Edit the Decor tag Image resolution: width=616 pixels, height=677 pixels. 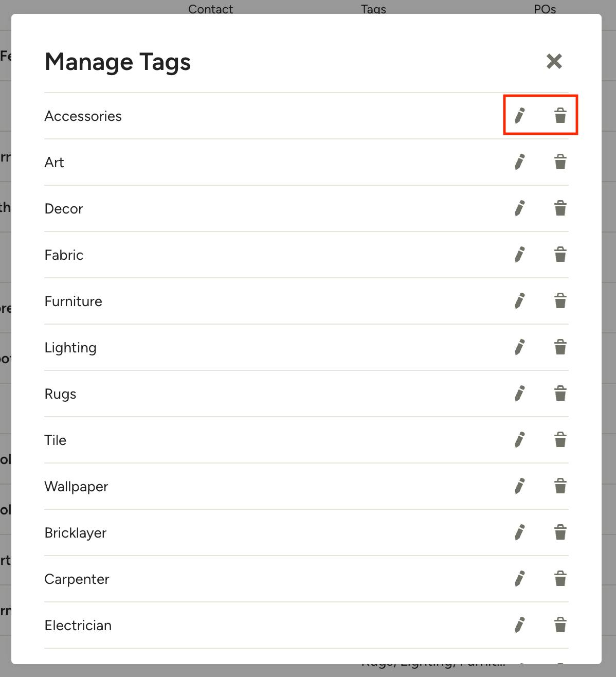[x=520, y=208]
